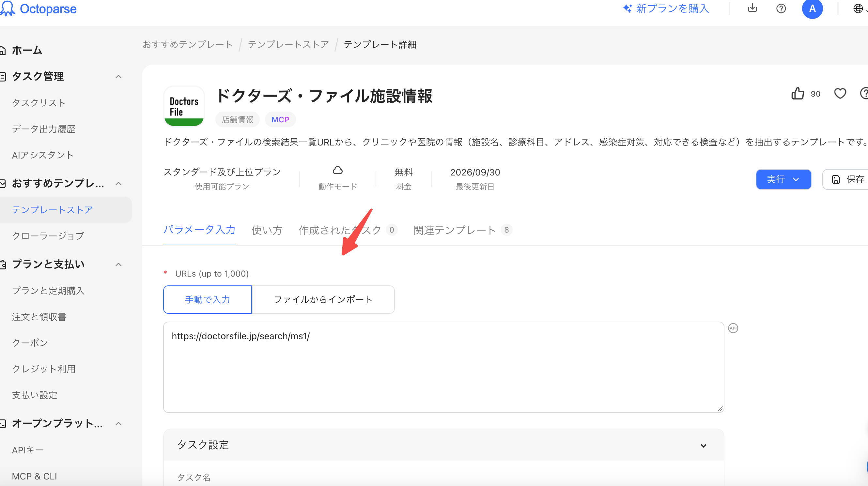Switch to the 関連テンプレート tab

click(463, 230)
